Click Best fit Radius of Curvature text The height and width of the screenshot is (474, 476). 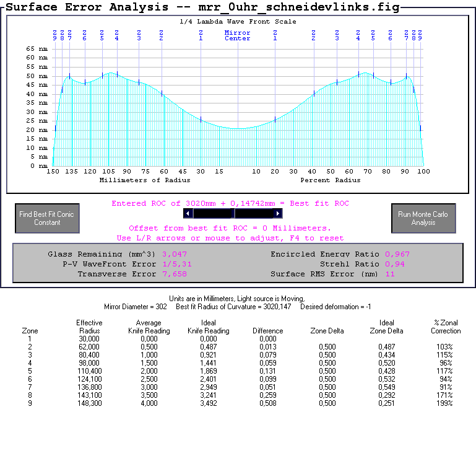pyautogui.click(x=233, y=307)
